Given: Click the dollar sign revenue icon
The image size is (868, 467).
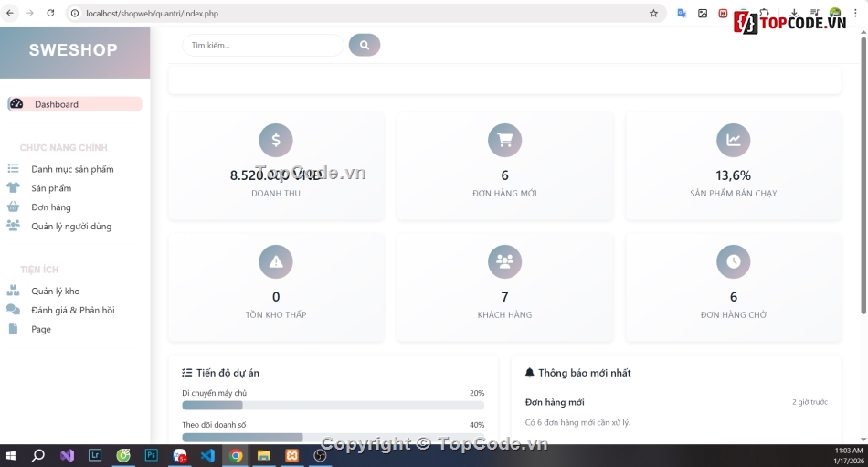Looking at the screenshot, I should (276, 140).
